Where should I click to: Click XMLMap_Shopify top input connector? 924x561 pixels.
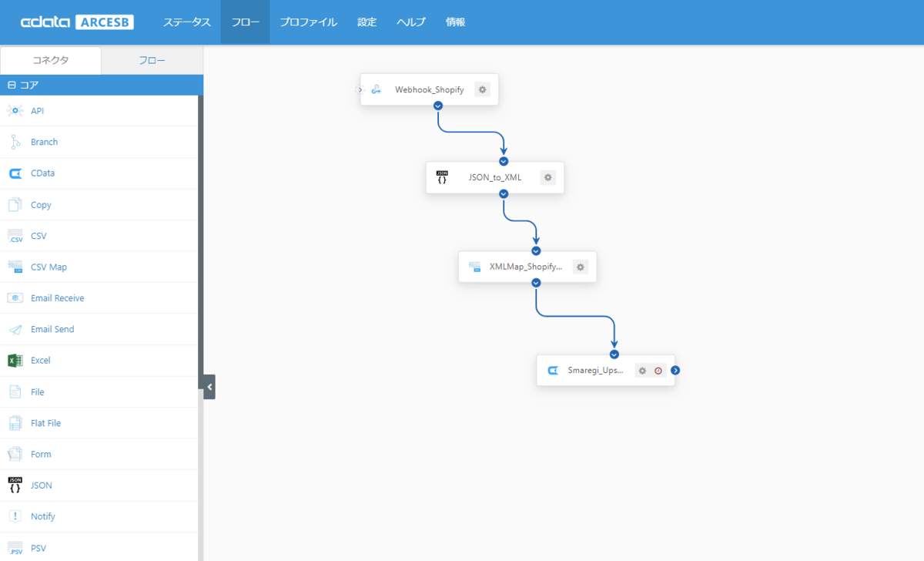(536, 250)
